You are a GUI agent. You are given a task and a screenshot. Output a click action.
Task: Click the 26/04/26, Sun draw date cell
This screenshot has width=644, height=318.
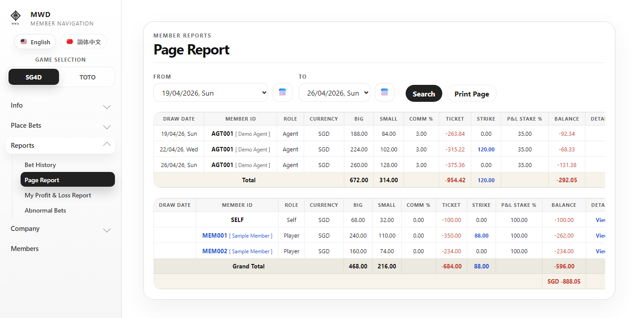[x=179, y=165]
